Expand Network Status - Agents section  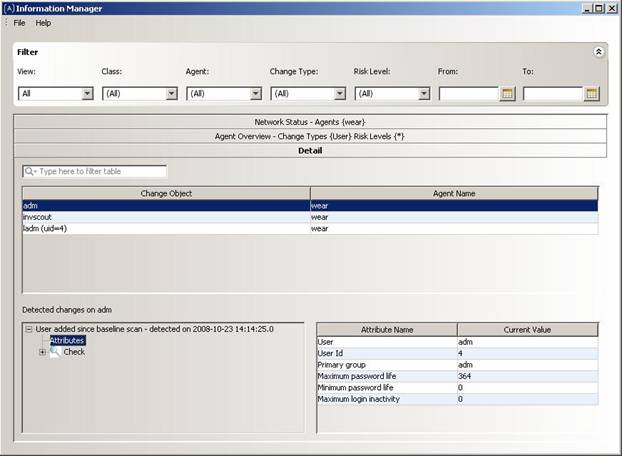[310, 121]
